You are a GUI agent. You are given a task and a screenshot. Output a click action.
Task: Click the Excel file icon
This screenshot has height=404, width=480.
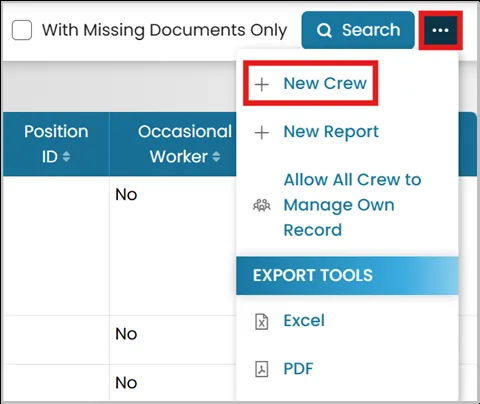point(262,321)
